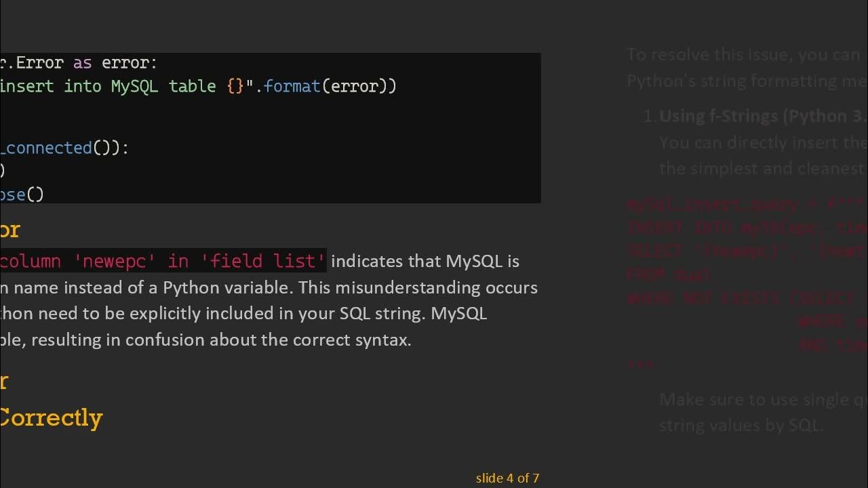The image size is (868, 488).
Task: Click the line "explicitly included in your SQL string"
Action: tap(243, 314)
